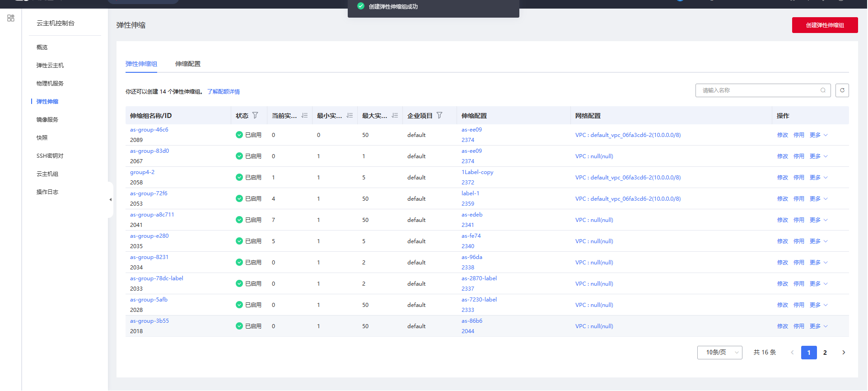Open the 了解配额详情 link

coord(224,92)
